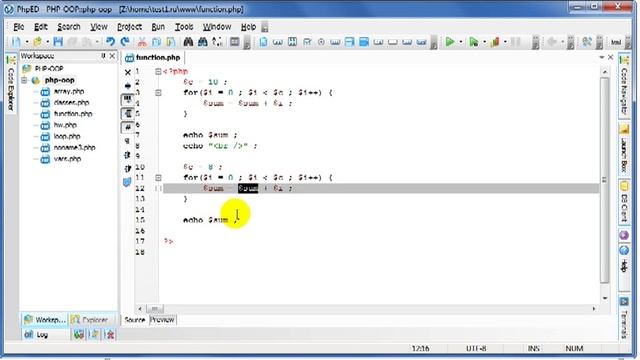
Task: Open the Search menu
Action: pyautogui.click(x=69, y=27)
